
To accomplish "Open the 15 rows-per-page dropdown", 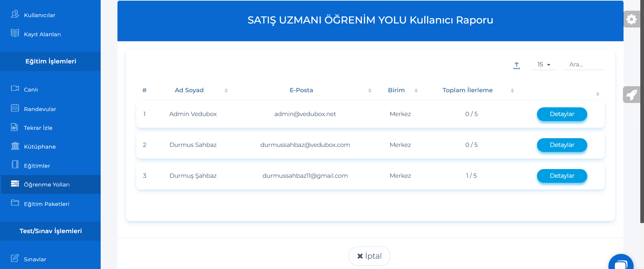I will pos(544,64).
